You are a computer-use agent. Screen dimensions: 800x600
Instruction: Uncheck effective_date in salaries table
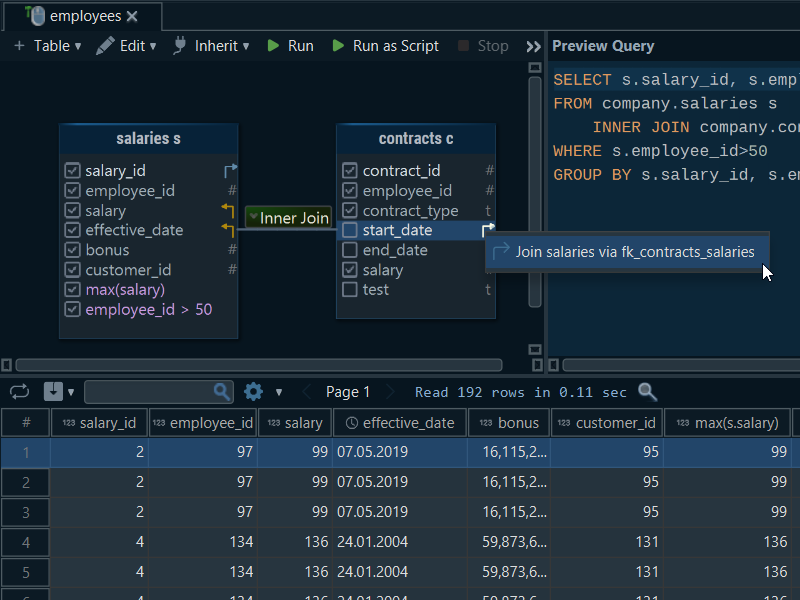[x=72, y=230]
